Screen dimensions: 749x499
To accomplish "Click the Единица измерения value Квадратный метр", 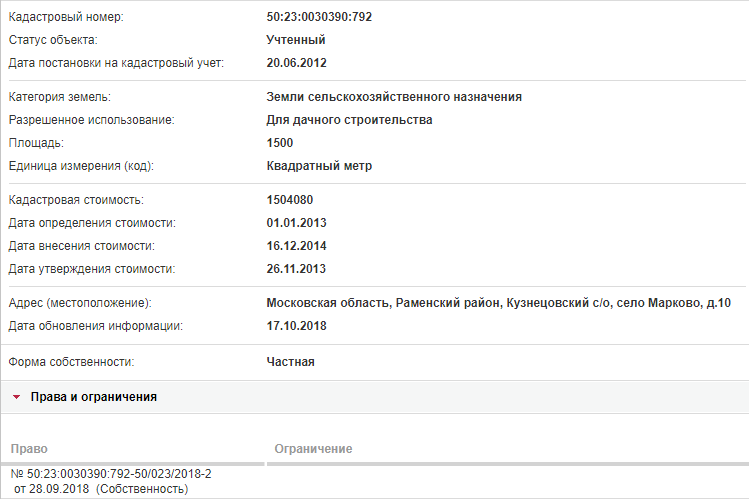I will (x=319, y=166).
